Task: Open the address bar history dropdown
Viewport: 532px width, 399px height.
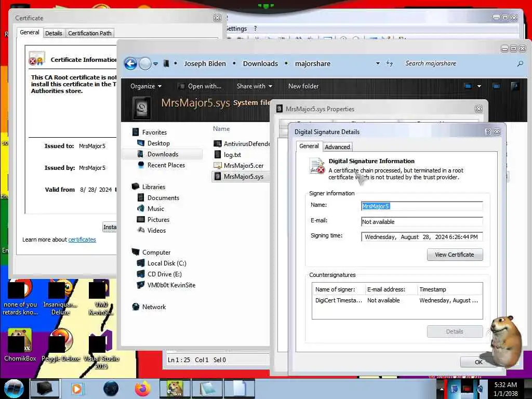Action: (378, 63)
